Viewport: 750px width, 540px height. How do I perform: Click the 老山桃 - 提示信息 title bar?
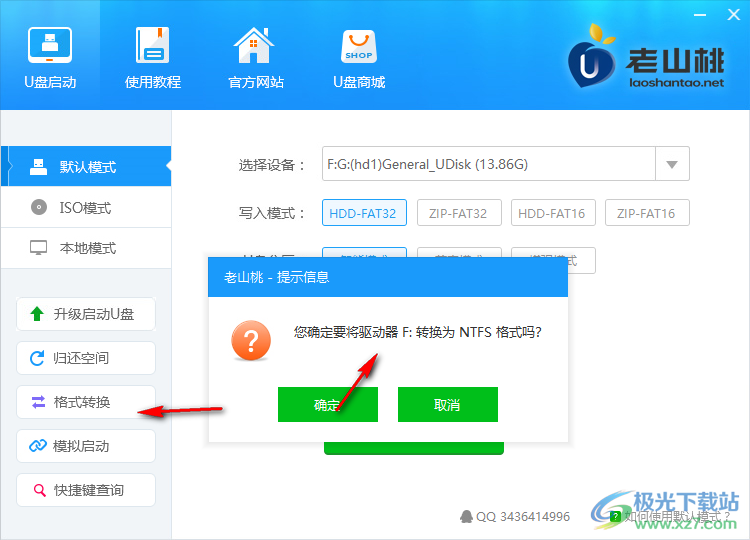[x=388, y=277]
